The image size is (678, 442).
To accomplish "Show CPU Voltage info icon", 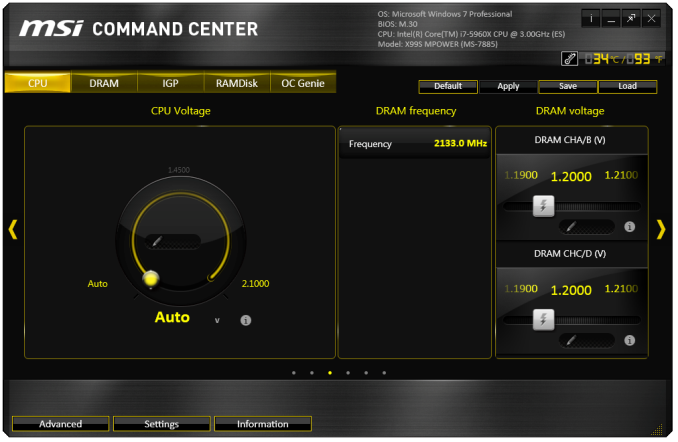I will (x=246, y=320).
